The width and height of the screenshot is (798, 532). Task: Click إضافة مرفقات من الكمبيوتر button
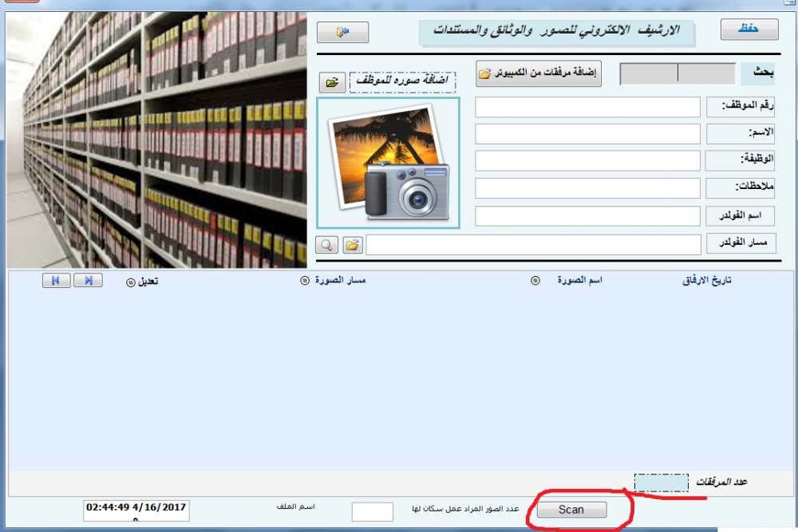[x=538, y=73]
